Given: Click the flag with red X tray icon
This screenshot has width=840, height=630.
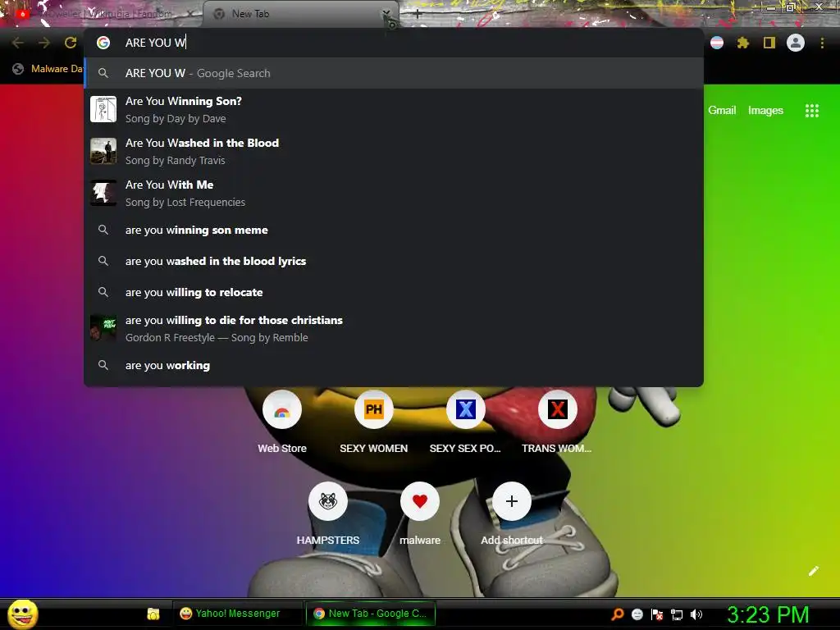Looking at the screenshot, I should point(657,614).
